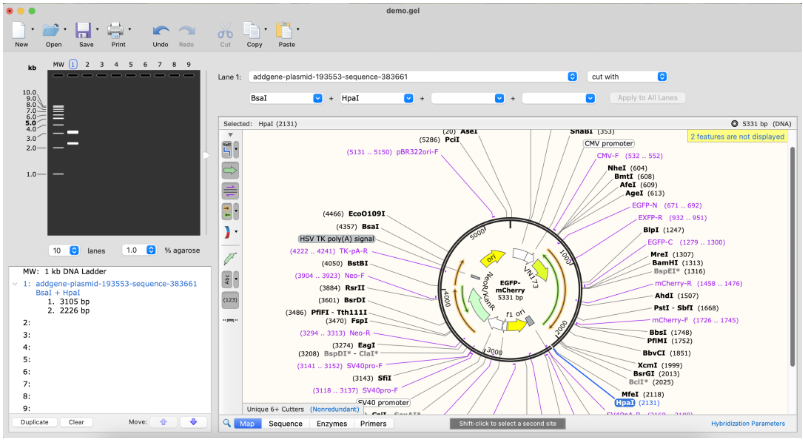
Task: Click Apply to All Lanes button
Action: (647, 98)
